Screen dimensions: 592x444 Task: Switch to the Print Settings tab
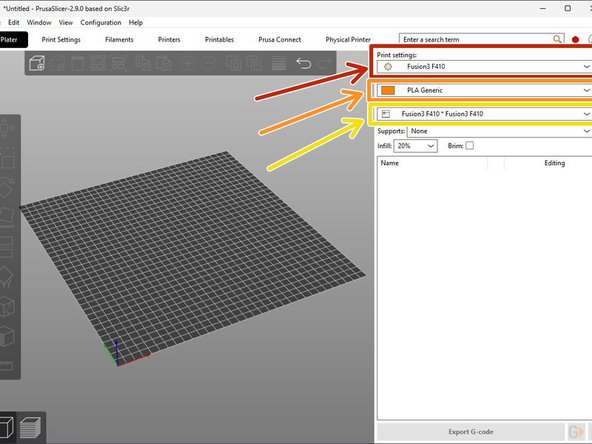(61, 39)
